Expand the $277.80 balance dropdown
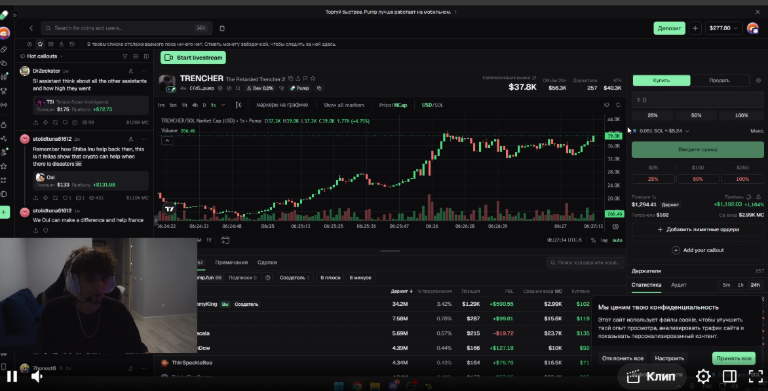 click(723, 28)
